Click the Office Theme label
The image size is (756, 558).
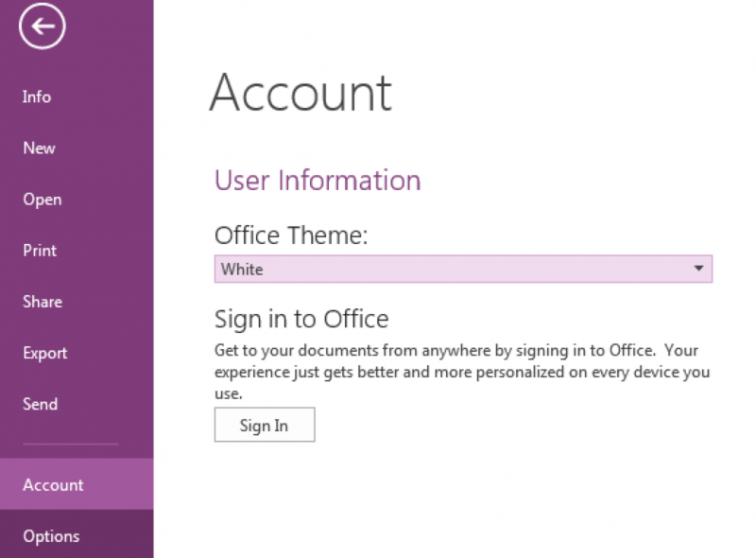coord(291,235)
